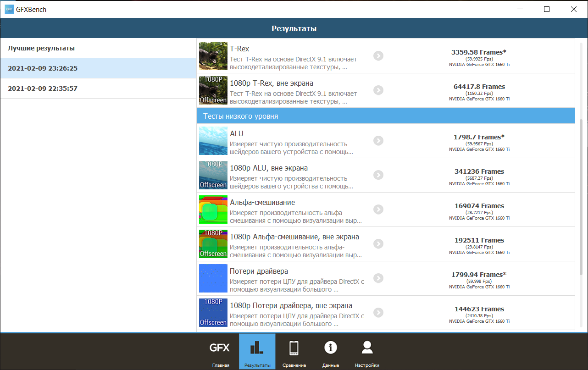The height and width of the screenshot is (370, 588).
Task: Open details arrow for 1080p T-Rex offscreen
Action: tap(378, 90)
